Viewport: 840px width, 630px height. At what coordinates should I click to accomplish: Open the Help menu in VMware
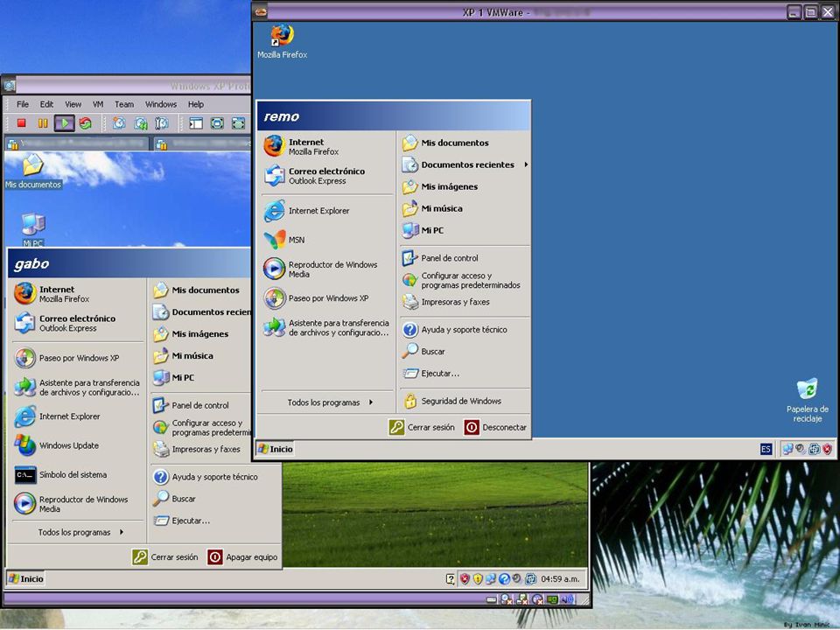(195, 104)
